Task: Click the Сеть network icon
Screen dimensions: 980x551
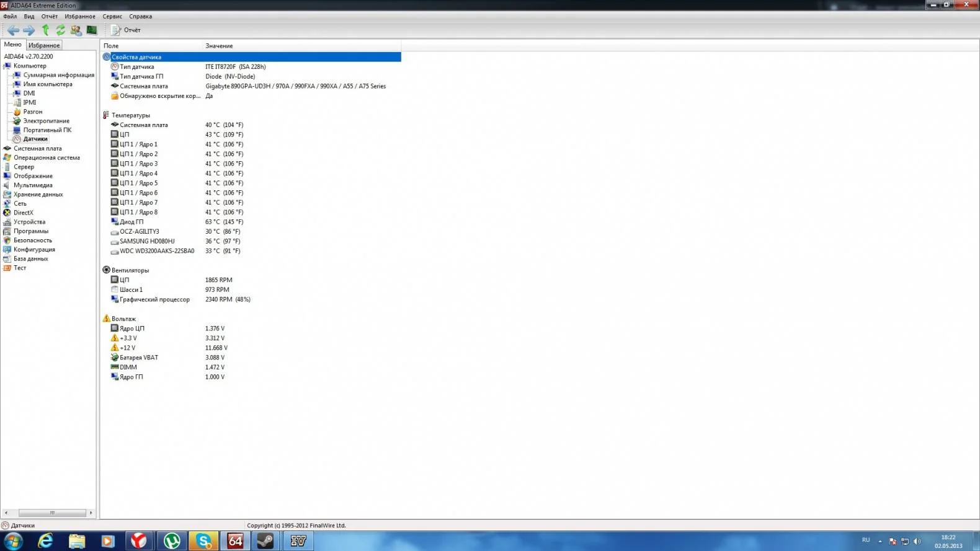Action: [7, 203]
